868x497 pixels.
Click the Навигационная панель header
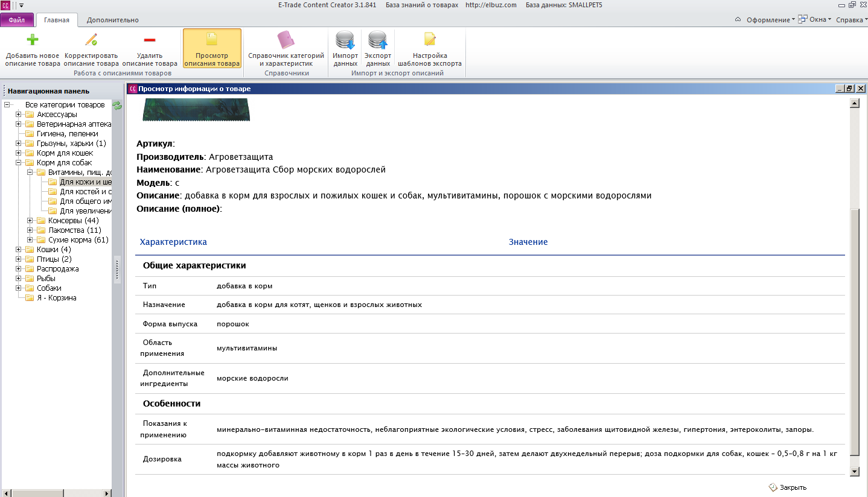[x=48, y=91]
